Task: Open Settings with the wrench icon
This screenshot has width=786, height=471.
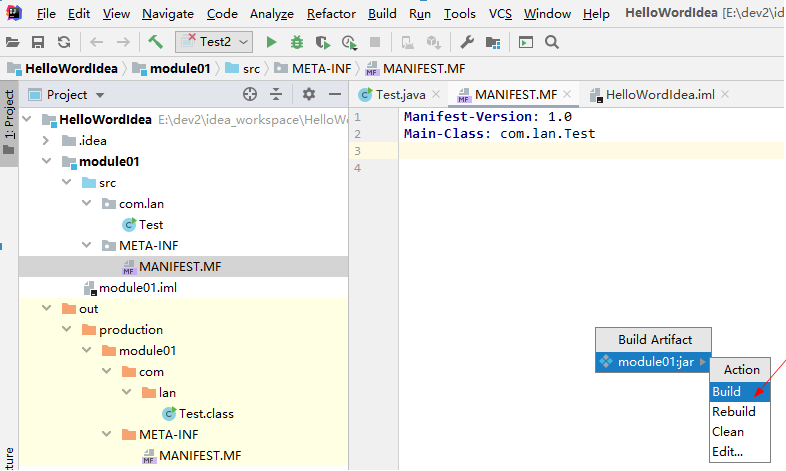Action: (x=467, y=42)
